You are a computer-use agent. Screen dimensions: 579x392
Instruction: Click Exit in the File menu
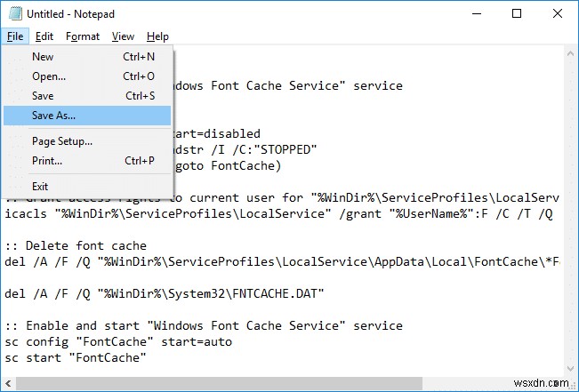pos(40,187)
